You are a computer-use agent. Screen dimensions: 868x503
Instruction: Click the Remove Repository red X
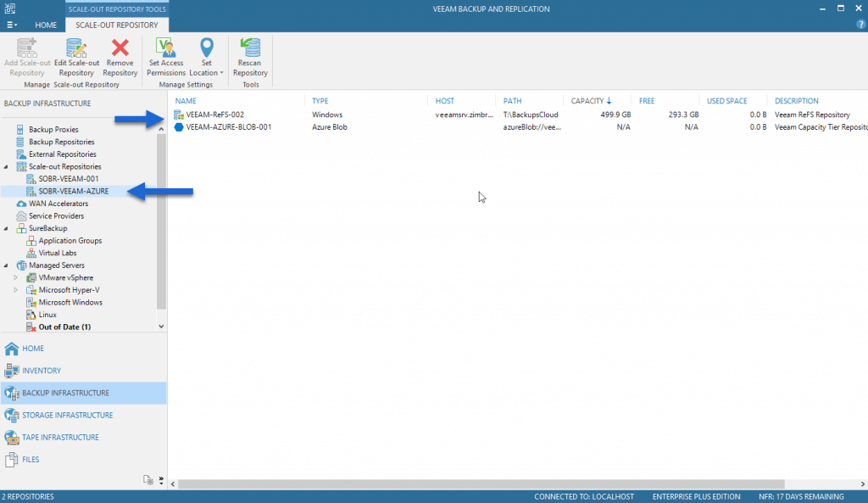coord(120,48)
